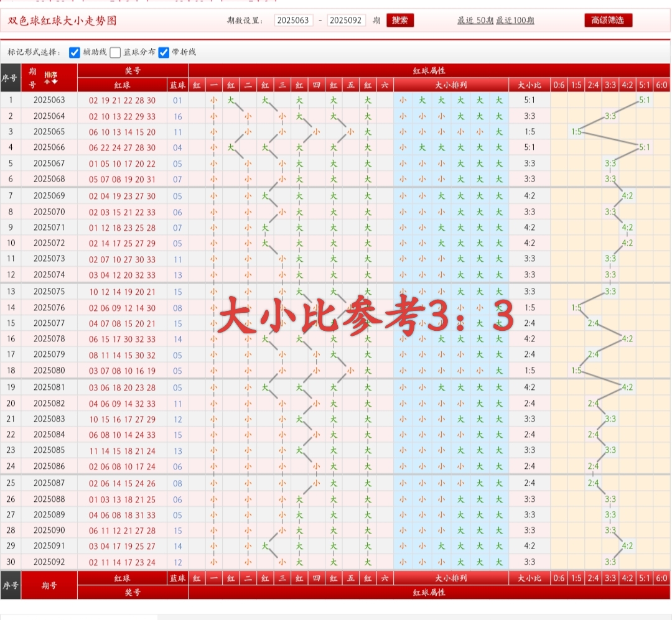672x620 pixels.
Task: Select period number 2025063 in first row
Action: coord(50,98)
